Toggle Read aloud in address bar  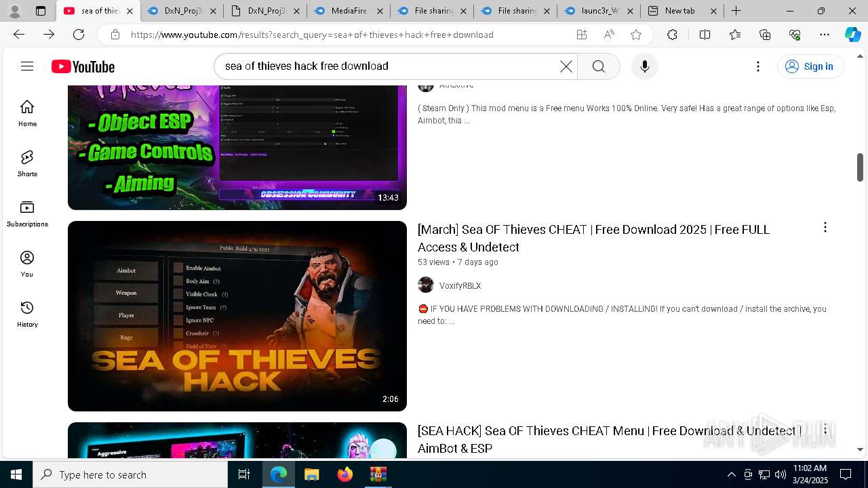(609, 35)
